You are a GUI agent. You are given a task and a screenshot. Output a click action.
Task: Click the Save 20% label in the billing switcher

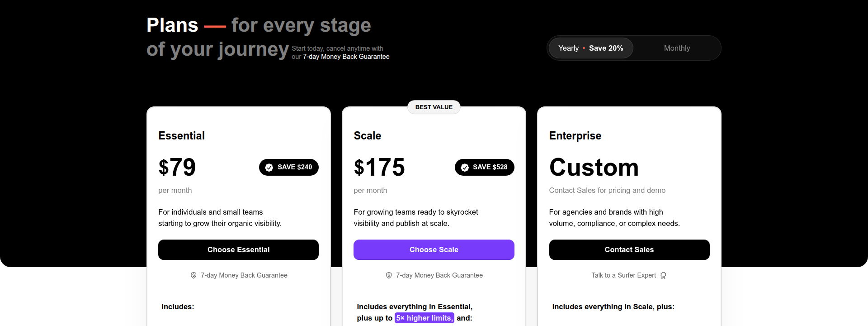coord(606,48)
